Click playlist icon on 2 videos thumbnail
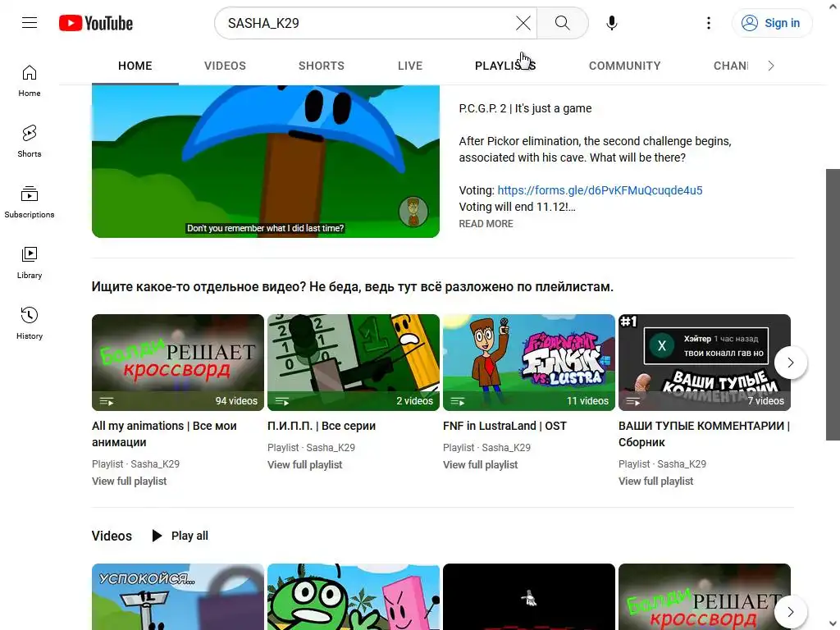 (282, 400)
